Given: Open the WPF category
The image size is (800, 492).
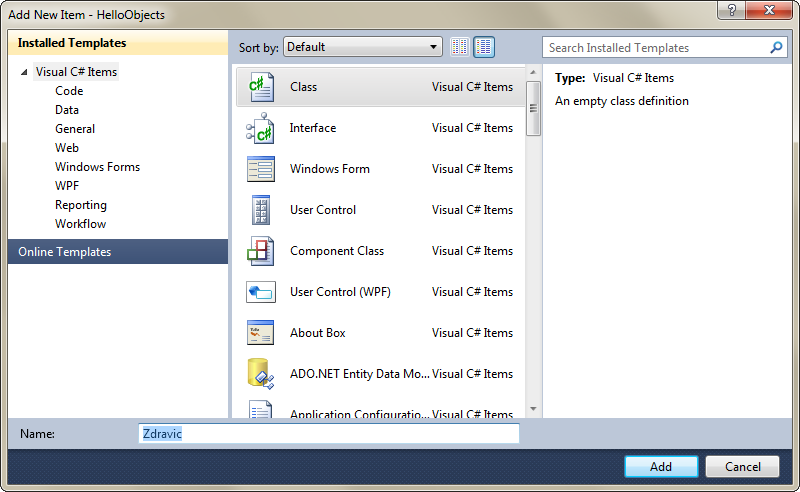Looking at the screenshot, I should [x=67, y=186].
